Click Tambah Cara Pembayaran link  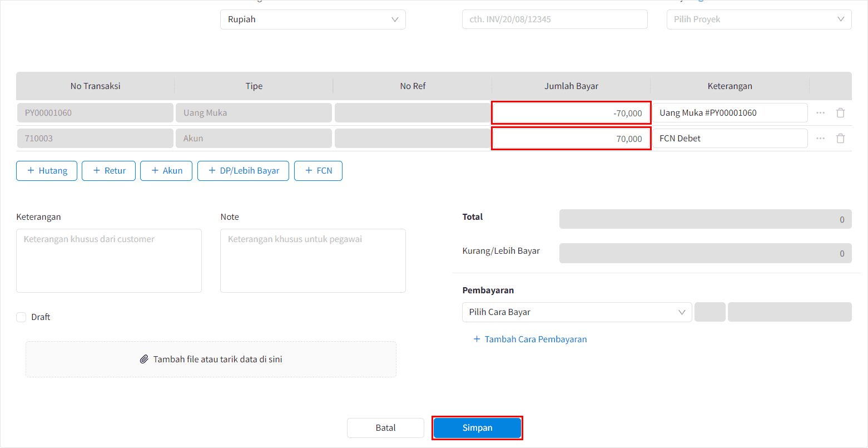pyautogui.click(x=530, y=339)
